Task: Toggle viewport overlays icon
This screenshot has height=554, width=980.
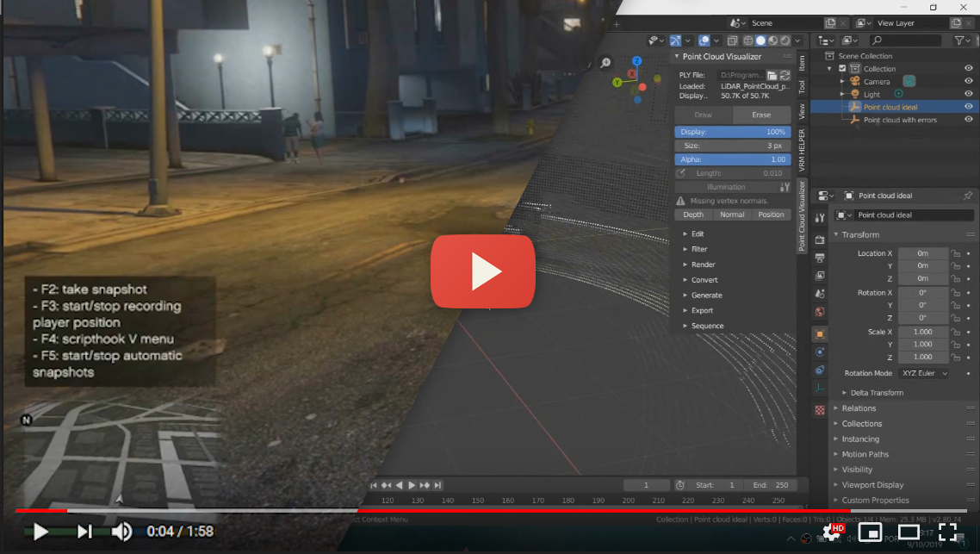Action: tap(704, 40)
